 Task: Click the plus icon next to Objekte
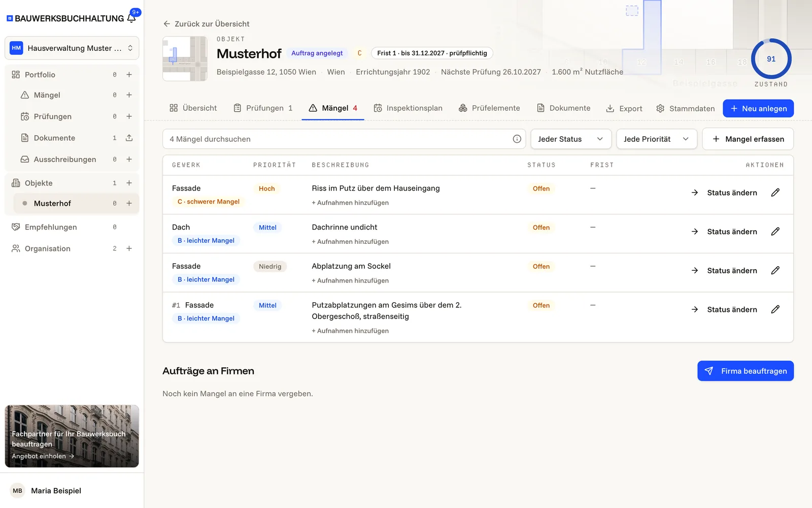129,183
